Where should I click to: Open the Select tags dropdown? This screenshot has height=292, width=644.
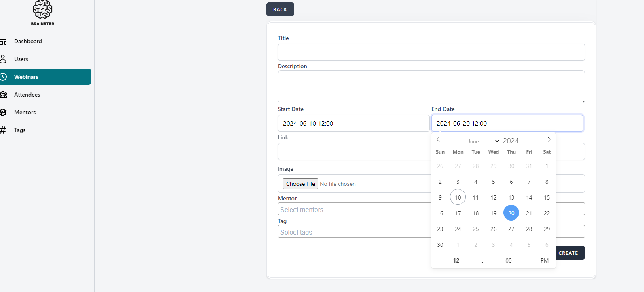354,232
